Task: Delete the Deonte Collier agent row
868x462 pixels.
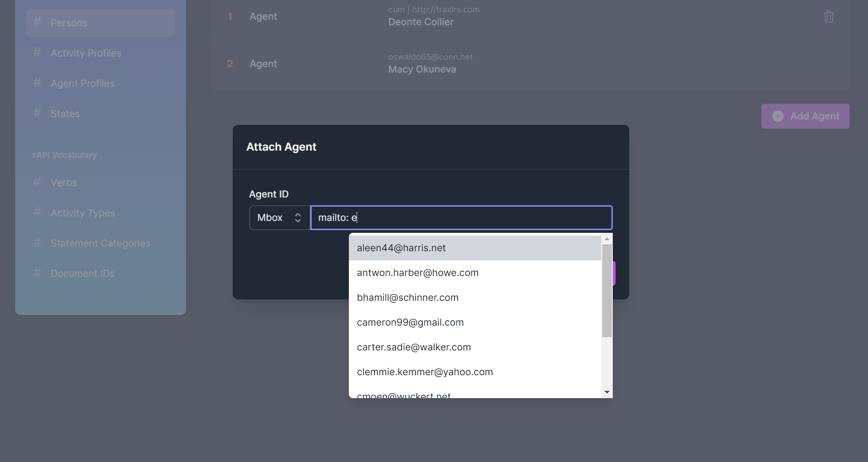Action: point(829,17)
